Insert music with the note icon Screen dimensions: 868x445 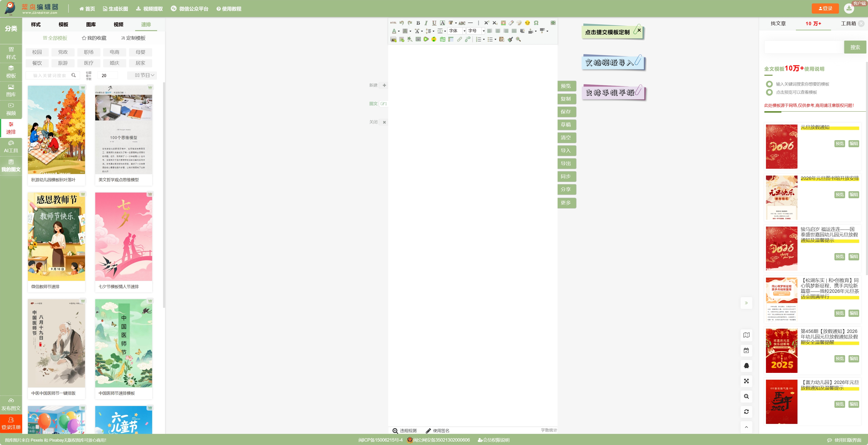pyautogui.click(x=434, y=39)
